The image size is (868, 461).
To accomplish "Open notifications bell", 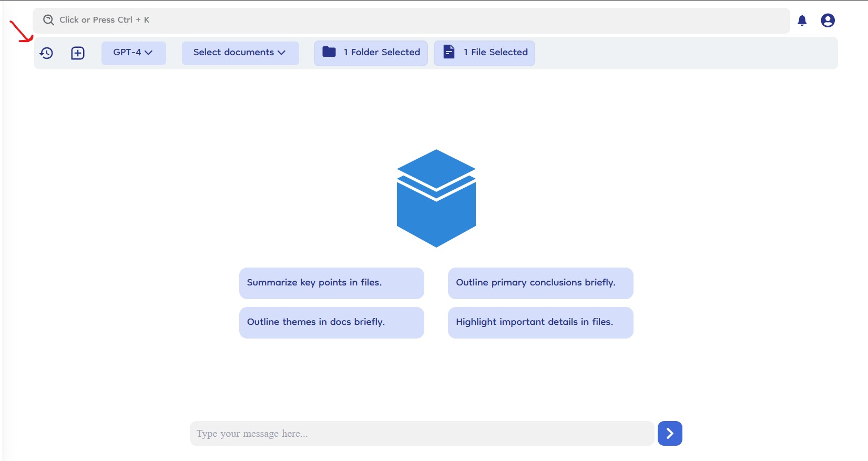I will (802, 21).
